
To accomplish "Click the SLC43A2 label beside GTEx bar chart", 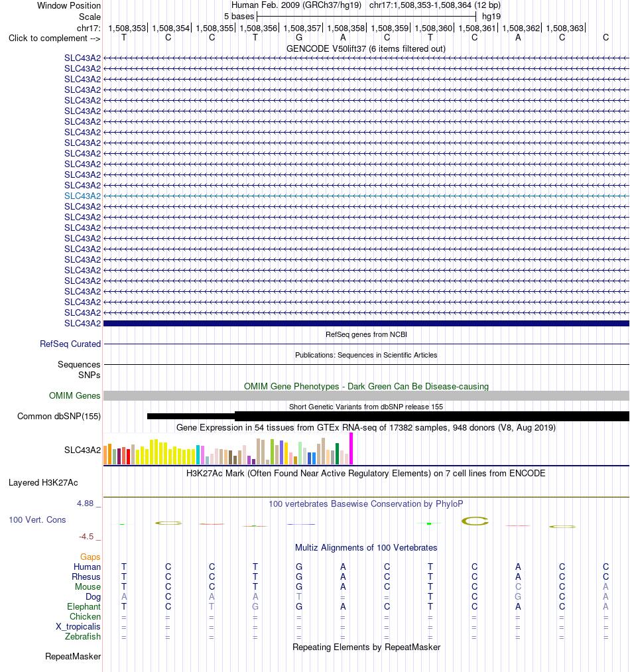I will [82, 450].
